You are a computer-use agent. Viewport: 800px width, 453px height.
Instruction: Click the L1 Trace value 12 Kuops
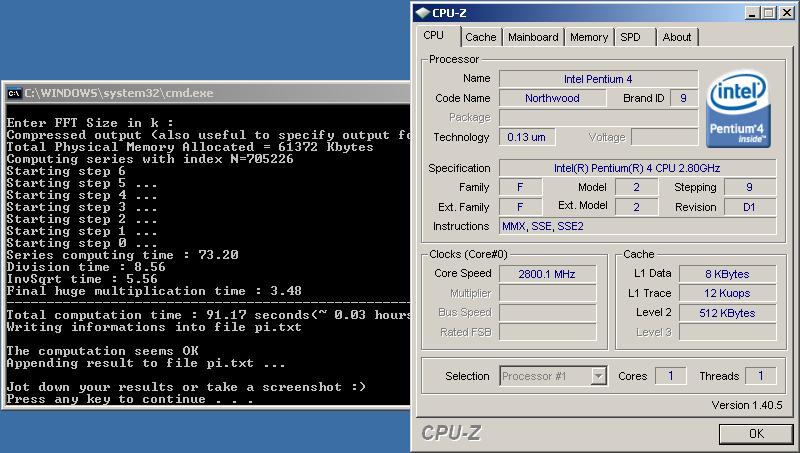click(x=727, y=293)
